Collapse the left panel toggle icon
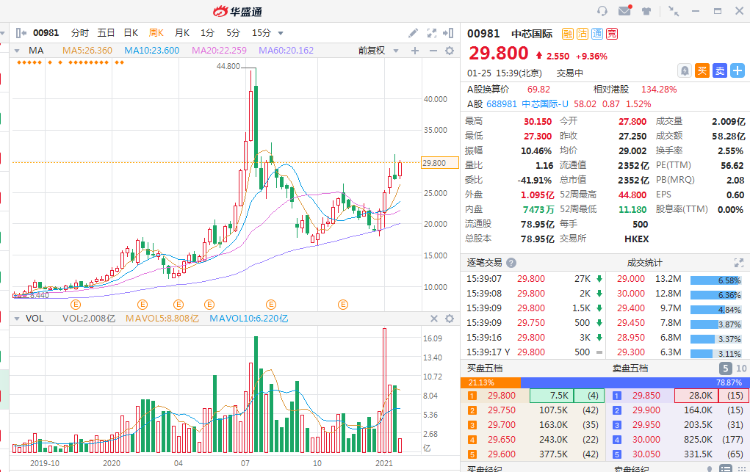 point(21,33)
